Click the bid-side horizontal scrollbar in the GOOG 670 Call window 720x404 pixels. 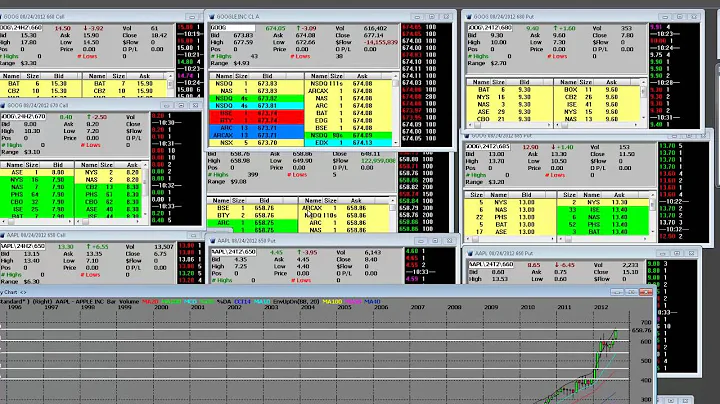pos(37,221)
